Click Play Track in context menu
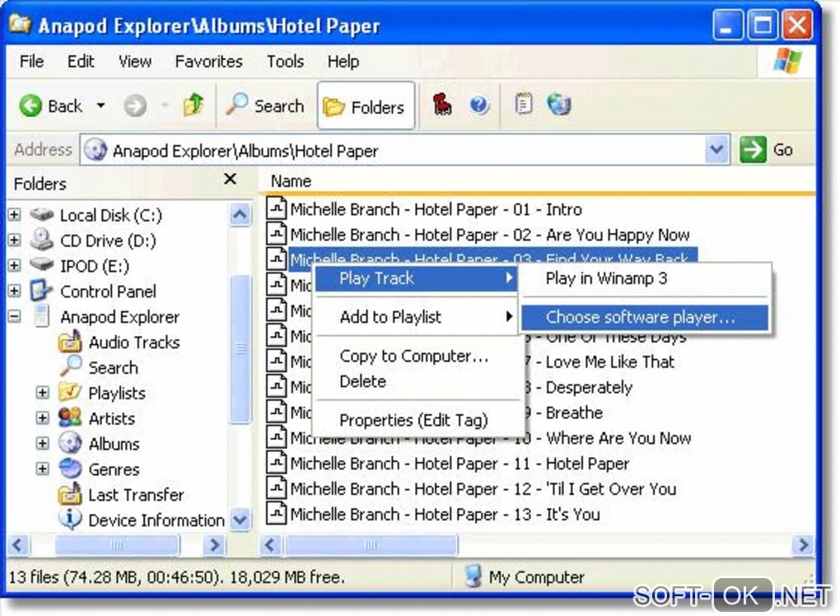Image resolution: width=840 pixels, height=616 pixels. click(417, 278)
